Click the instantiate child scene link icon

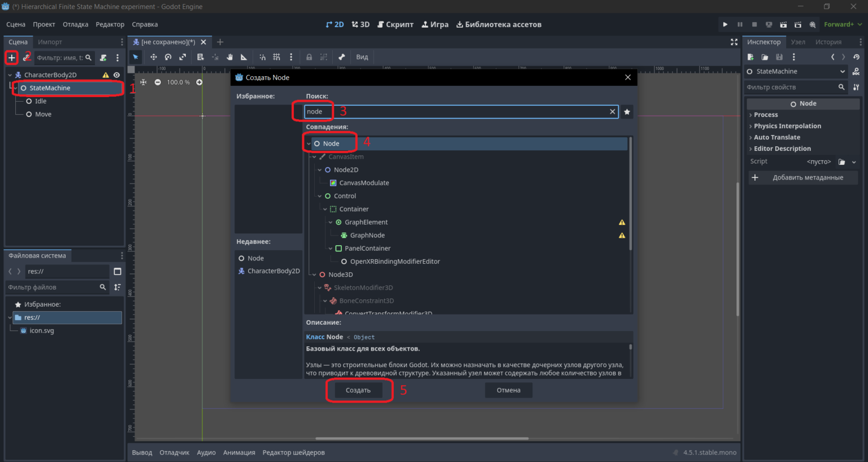(x=26, y=58)
